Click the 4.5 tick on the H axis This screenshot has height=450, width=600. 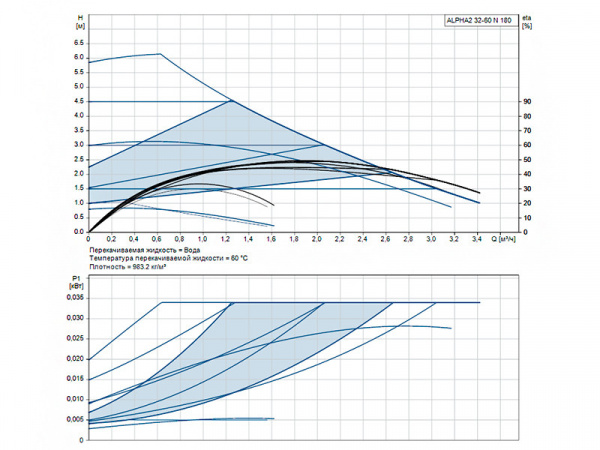point(79,101)
